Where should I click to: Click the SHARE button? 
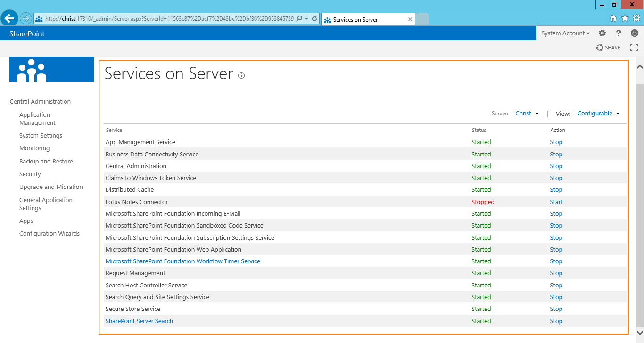point(608,48)
